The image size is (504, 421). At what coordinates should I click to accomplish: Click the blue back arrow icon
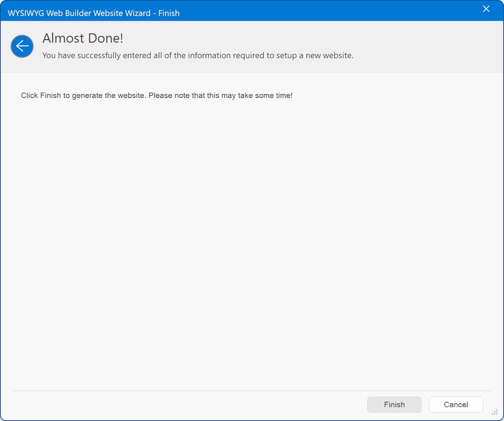pos(22,46)
